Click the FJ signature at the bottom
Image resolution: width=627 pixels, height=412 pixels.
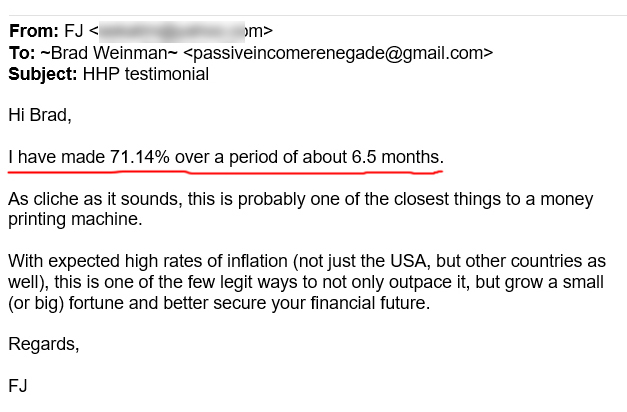[17, 386]
